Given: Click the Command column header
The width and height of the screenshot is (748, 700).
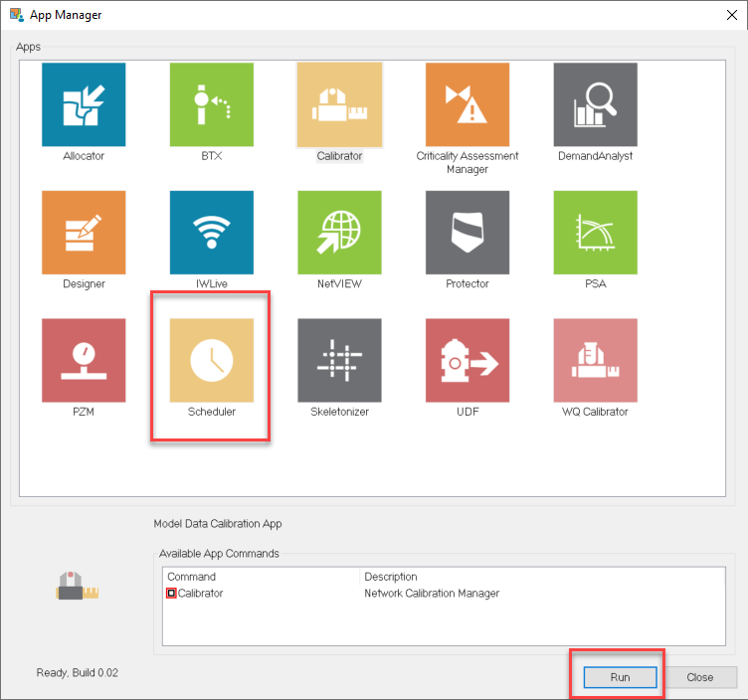Looking at the screenshot, I should (191, 577).
